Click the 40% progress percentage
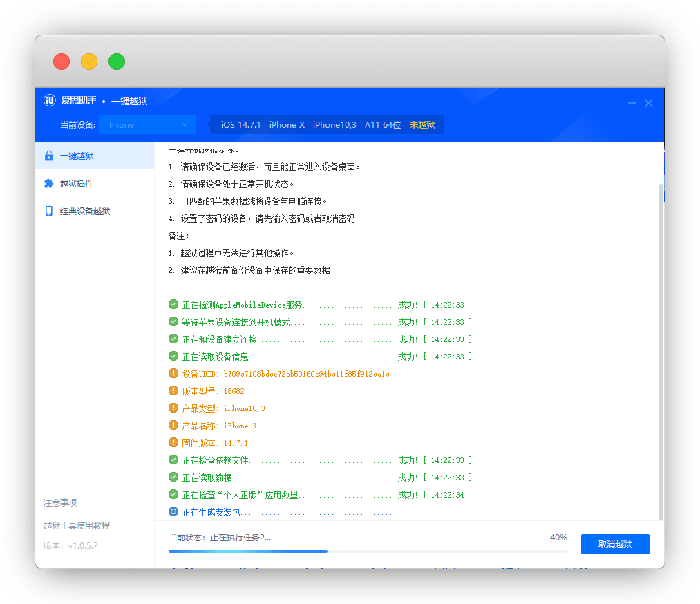 tap(558, 538)
